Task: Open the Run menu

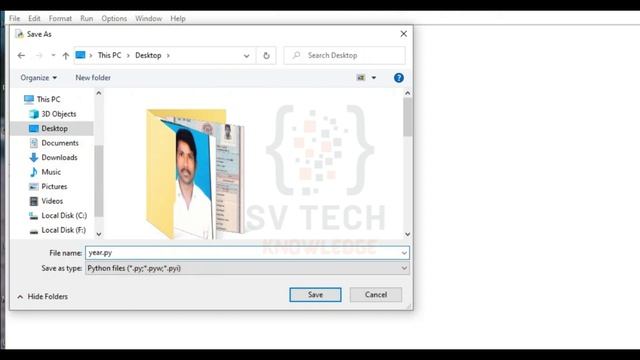Action: [x=87, y=18]
